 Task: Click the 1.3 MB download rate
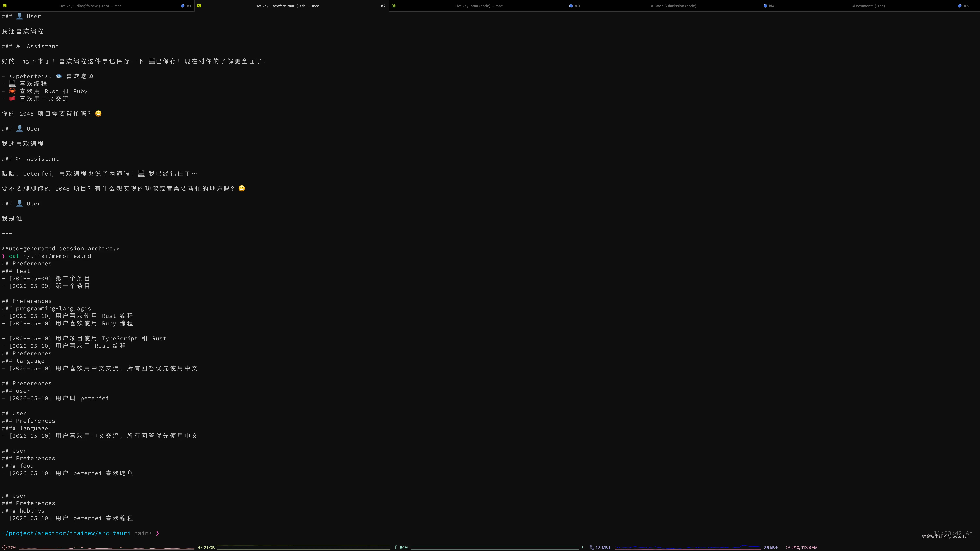coord(603,548)
